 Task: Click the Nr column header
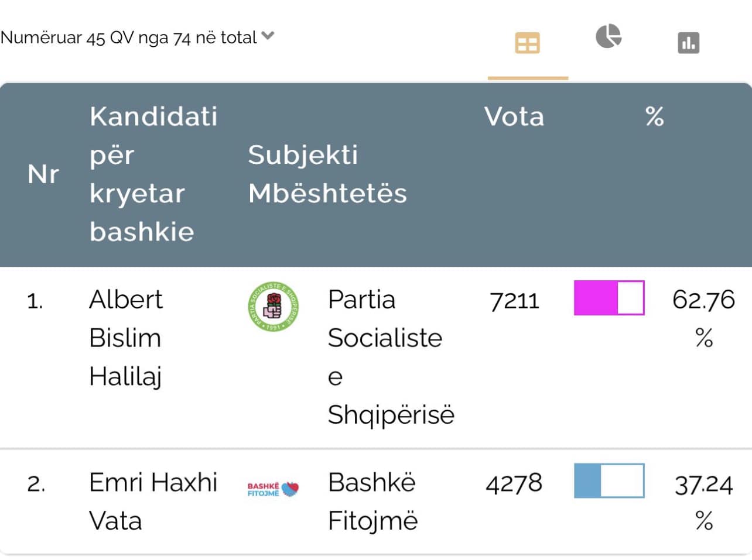[43, 174]
